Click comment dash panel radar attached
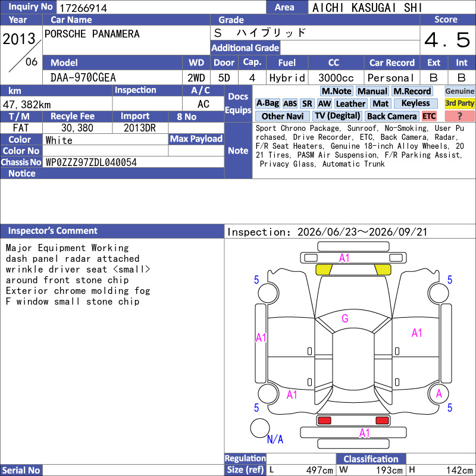The width and height of the screenshot is (476, 476). pyautogui.click(x=73, y=259)
